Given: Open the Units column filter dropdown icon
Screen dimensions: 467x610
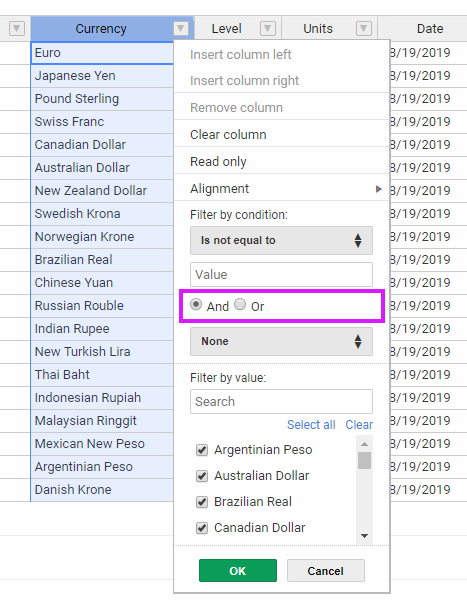Looking at the screenshot, I should click(x=363, y=28).
